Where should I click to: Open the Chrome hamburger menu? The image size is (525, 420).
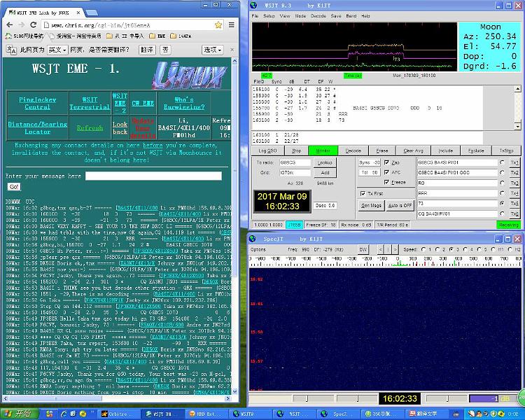coord(232,24)
